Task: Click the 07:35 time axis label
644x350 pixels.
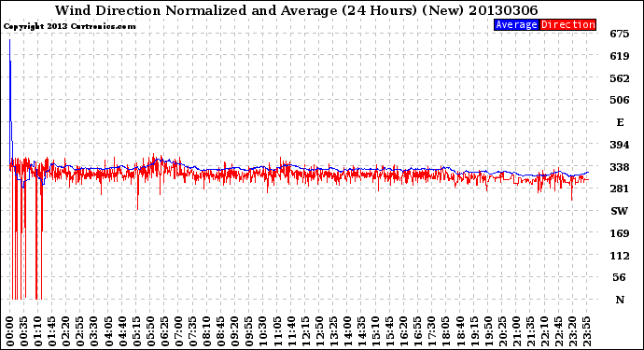Action: pyautogui.click(x=192, y=331)
